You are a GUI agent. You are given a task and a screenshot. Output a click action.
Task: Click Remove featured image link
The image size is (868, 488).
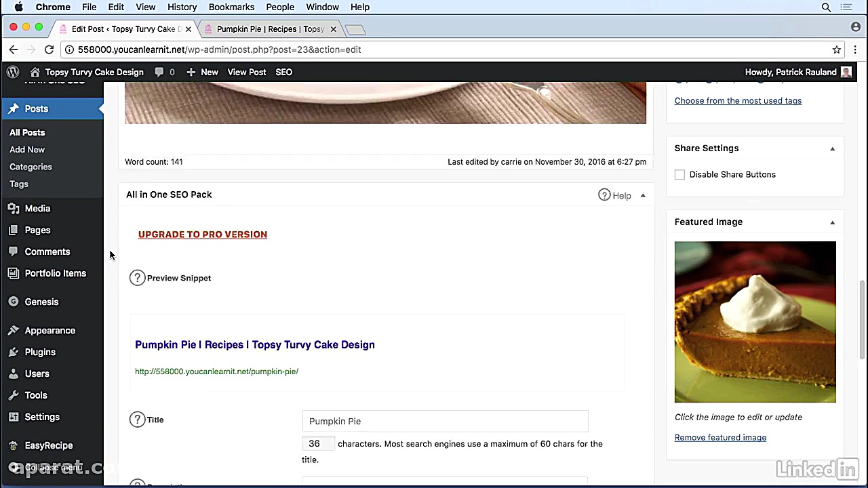coord(720,438)
